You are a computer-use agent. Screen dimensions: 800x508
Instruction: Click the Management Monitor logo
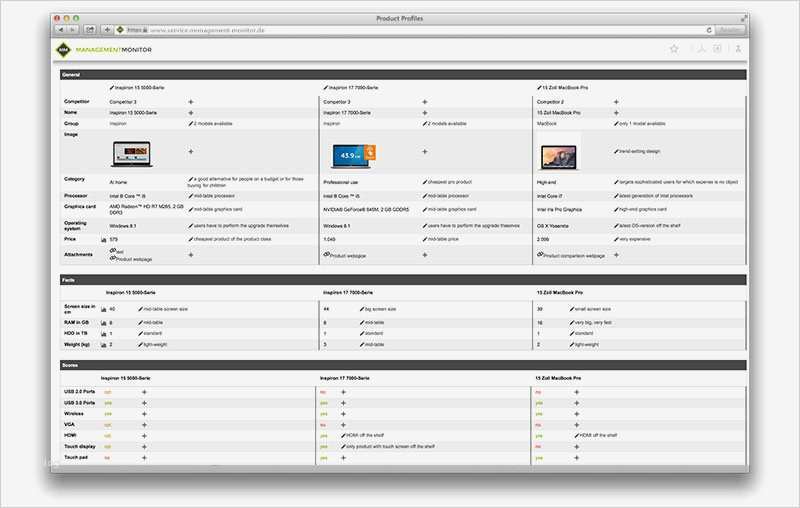click(104, 50)
